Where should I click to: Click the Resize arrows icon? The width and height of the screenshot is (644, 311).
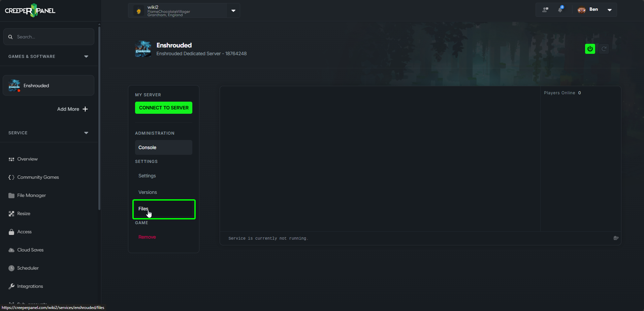pos(11,214)
